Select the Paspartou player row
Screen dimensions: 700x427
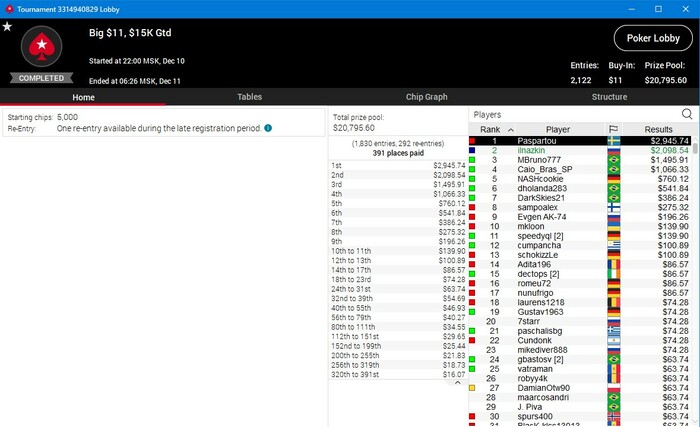tap(580, 141)
